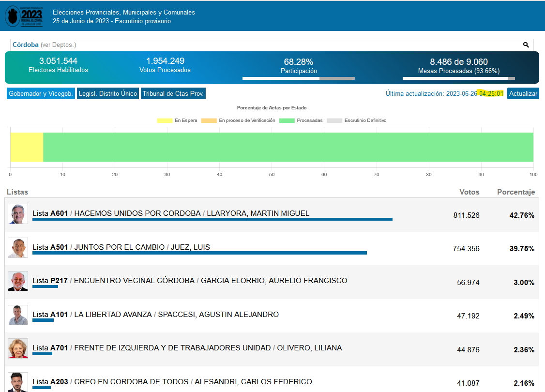Click the 68.28% Participación figure
Image resolution: width=545 pixels, height=392 pixels.
click(x=299, y=62)
